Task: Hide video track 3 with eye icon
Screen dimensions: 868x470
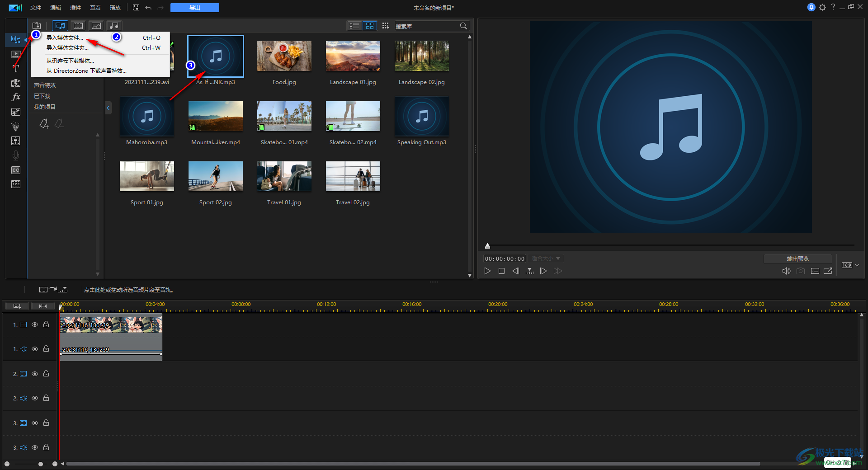Action: coord(35,423)
